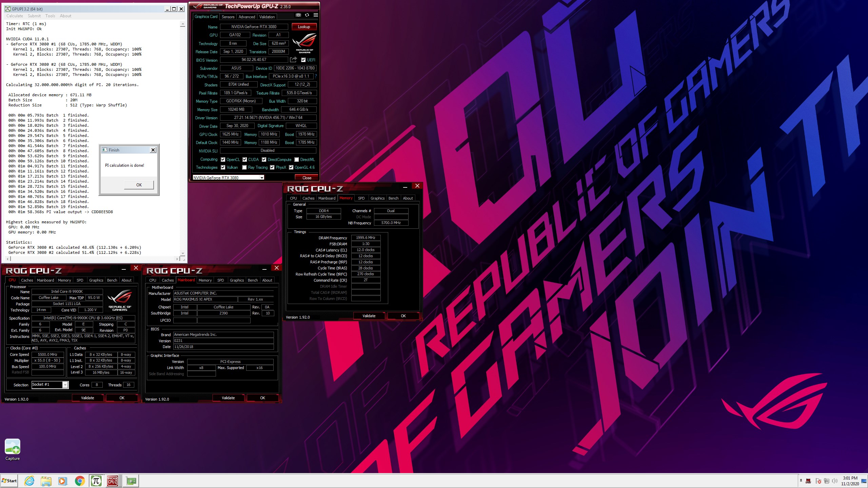Click the GPU-Z refresh icon
Viewport: 868px width, 488px height.
[x=307, y=15]
